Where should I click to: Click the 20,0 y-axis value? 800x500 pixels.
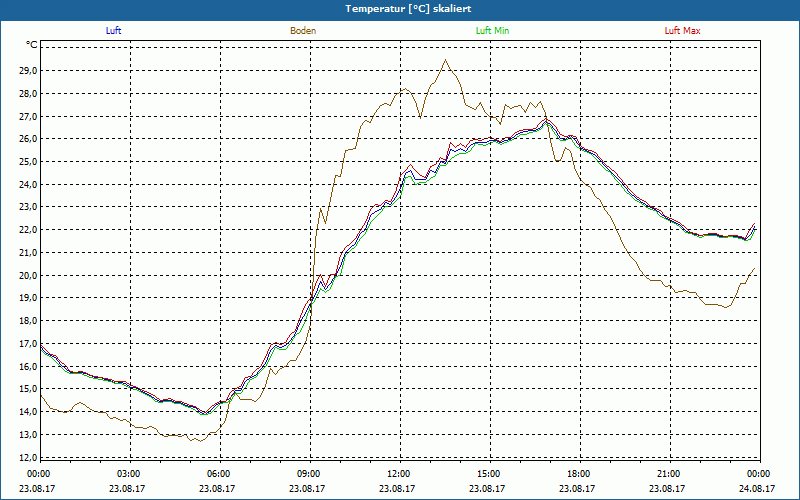tap(29, 276)
